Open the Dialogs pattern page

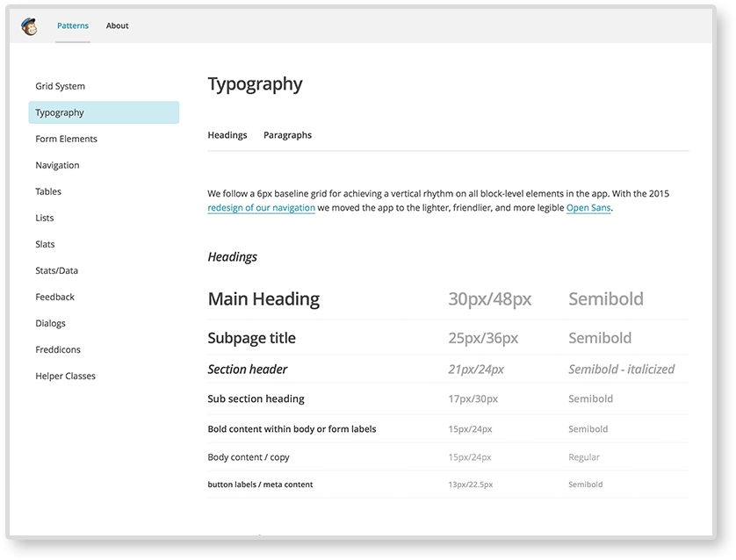pyautogui.click(x=51, y=323)
